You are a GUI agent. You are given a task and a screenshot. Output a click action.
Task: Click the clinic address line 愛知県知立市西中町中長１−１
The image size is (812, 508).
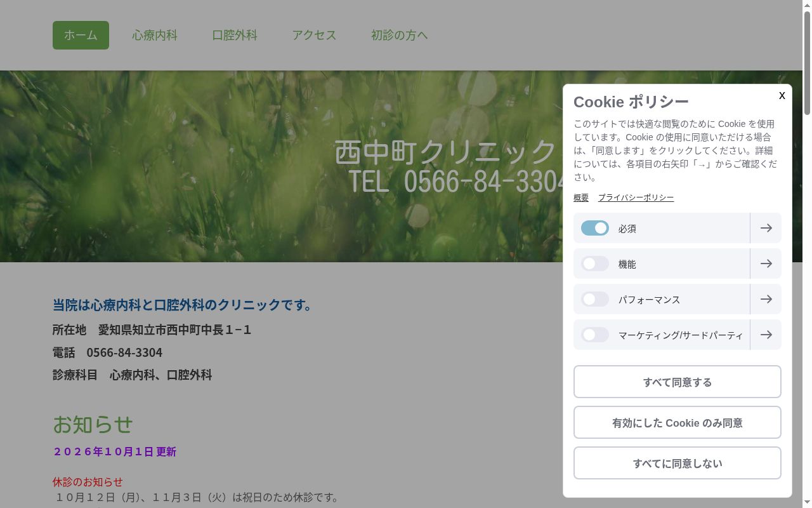tap(152, 330)
